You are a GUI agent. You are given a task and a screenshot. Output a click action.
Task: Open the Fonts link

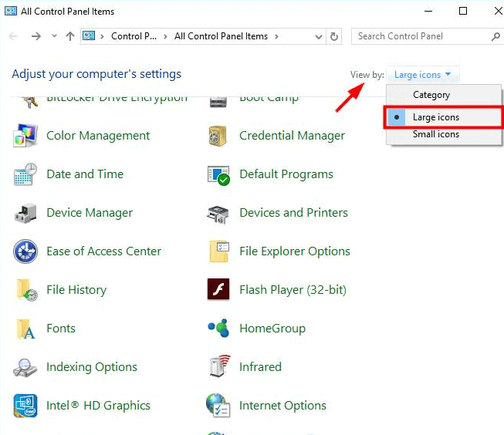pos(61,329)
